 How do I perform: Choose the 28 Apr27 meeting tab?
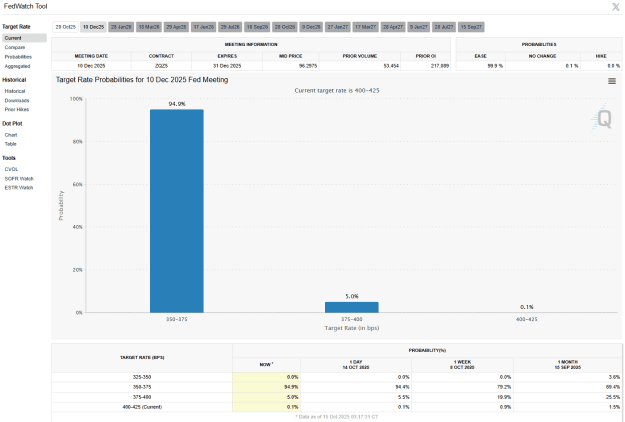click(x=393, y=27)
